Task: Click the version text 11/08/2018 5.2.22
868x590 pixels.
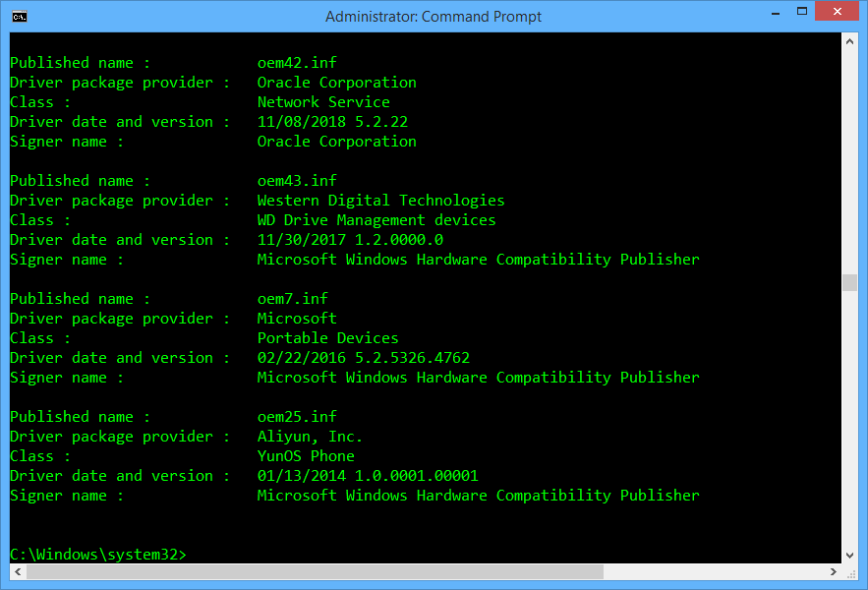Action: 332,122
